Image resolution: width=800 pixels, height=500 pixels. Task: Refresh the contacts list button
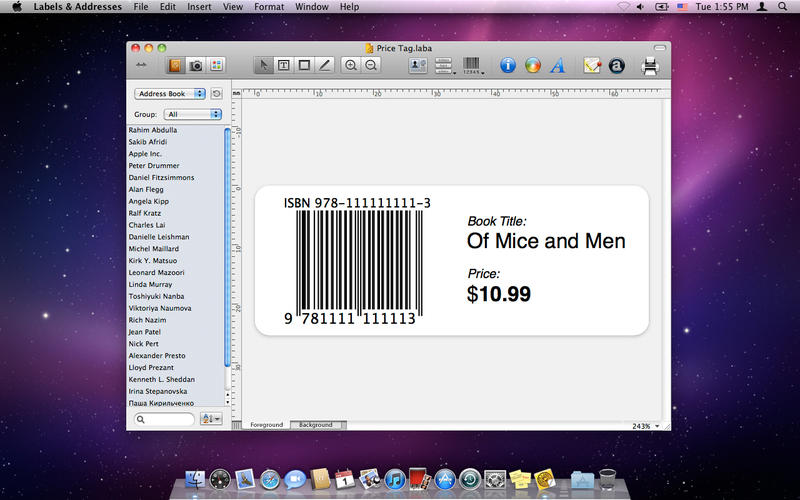pyautogui.click(x=216, y=94)
